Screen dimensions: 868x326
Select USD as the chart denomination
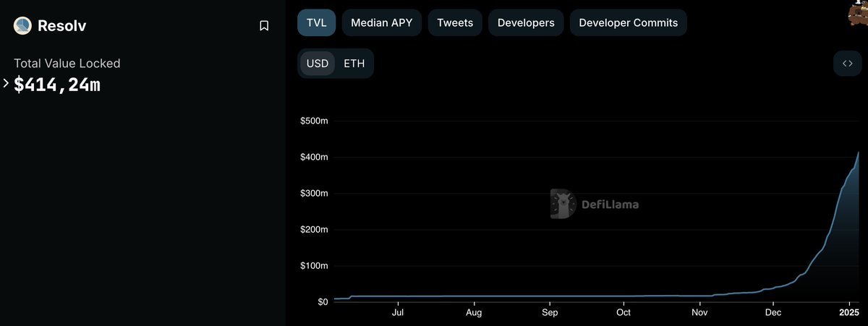point(318,64)
